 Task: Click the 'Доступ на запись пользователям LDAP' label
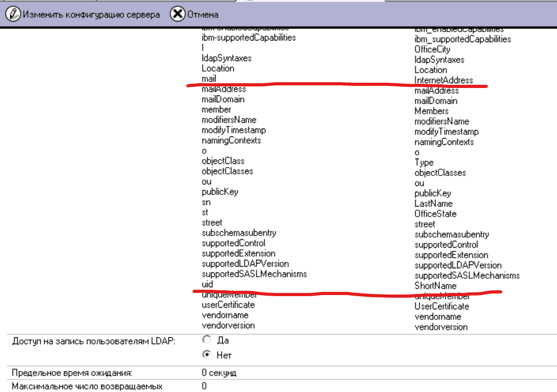[x=93, y=341]
